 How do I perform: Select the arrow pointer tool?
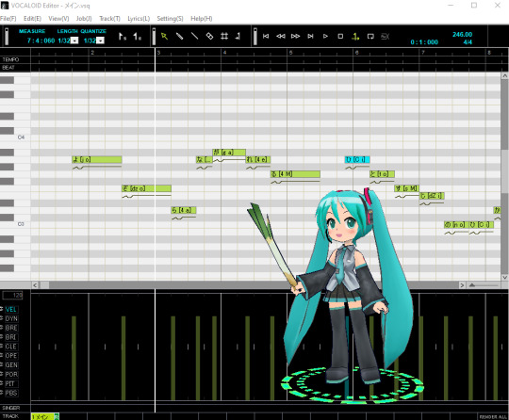pyautogui.click(x=164, y=37)
